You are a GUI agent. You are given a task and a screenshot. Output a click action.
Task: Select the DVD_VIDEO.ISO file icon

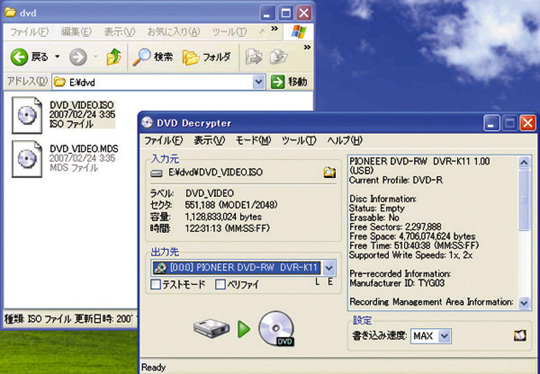pyautogui.click(x=27, y=115)
